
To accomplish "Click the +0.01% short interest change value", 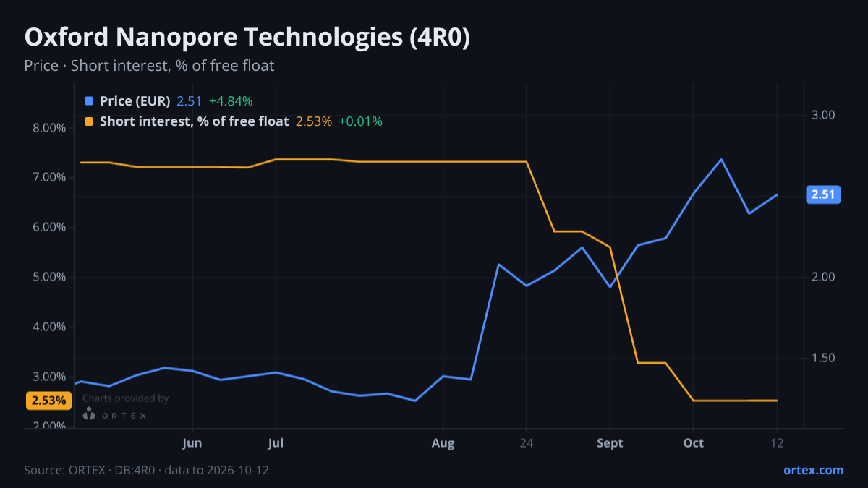I will click(360, 121).
